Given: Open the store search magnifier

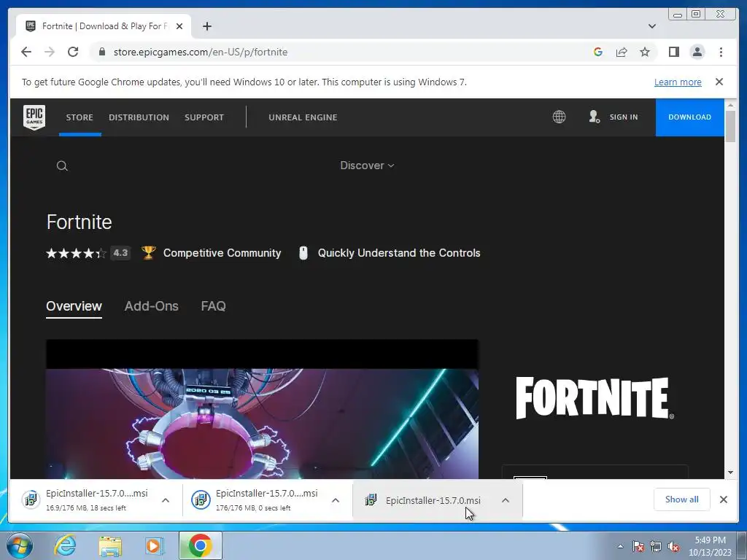Looking at the screenshot, I should [62, 166].
